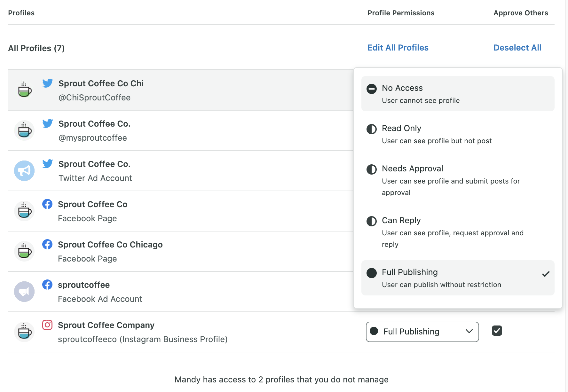This screenshot has width=568, height=392.
Task: Click the Twitter bird icon beside Sprout Coffee Co Chi
Action: [x=48, y=83]
